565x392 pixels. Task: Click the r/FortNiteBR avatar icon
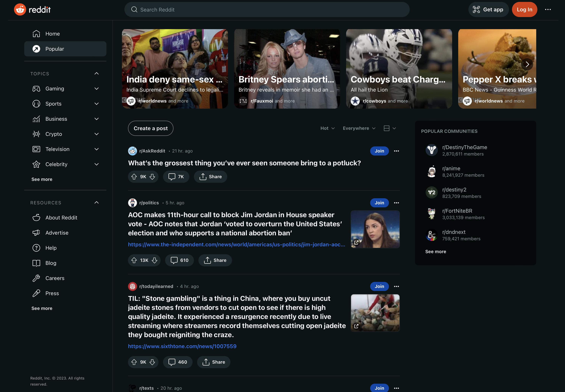point(432,214)
